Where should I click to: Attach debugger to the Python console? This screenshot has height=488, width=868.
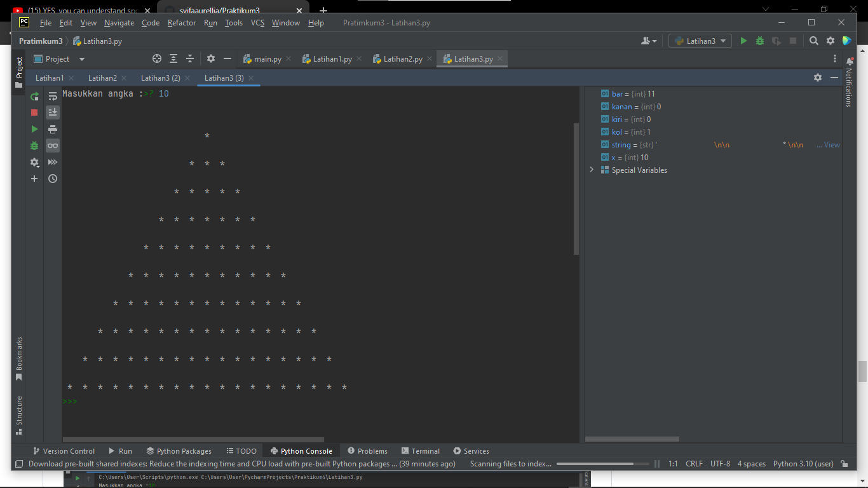pos(34,146)
